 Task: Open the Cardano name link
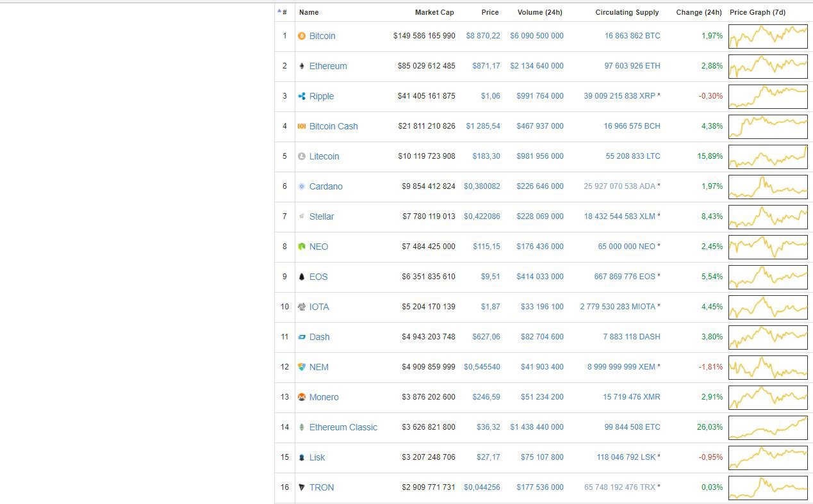(x=326, y=186)
